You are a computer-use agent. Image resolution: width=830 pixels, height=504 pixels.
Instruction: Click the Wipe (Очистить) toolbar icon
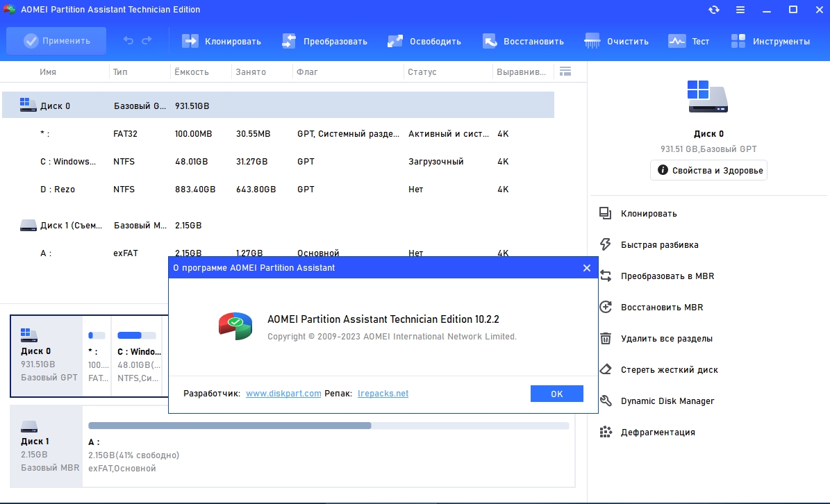click(592, 41)
